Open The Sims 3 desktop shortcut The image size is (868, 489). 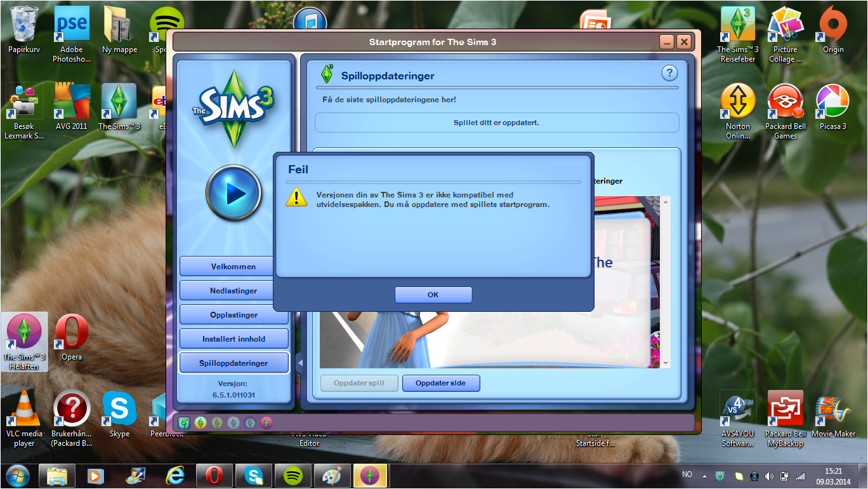click(119, 106)
